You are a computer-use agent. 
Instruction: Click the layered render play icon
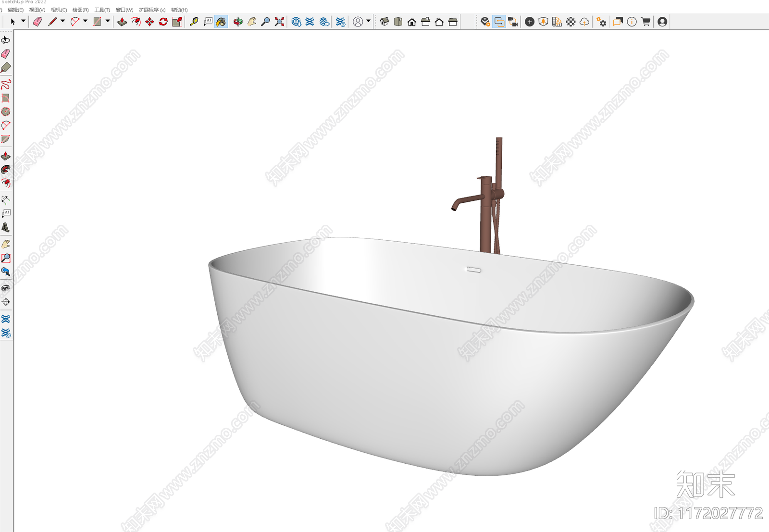coord(485,22)
